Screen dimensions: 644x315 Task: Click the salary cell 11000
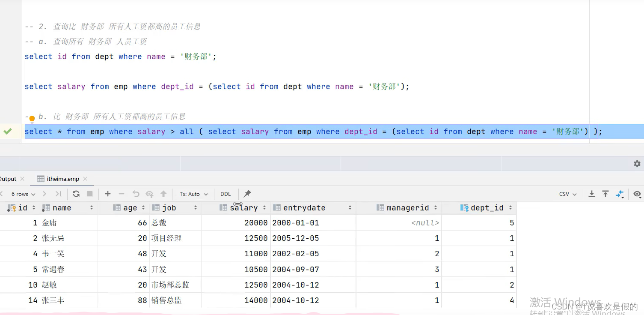(236, 254)
